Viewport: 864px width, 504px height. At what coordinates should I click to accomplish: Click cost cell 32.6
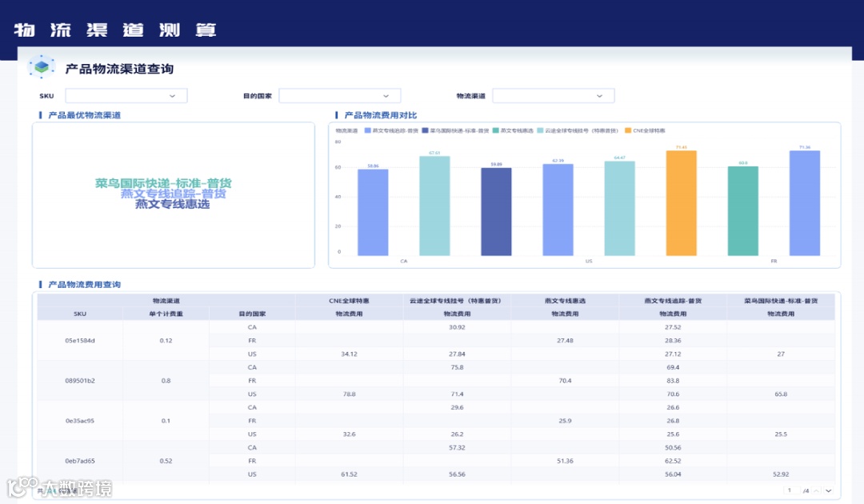[350, 434]
